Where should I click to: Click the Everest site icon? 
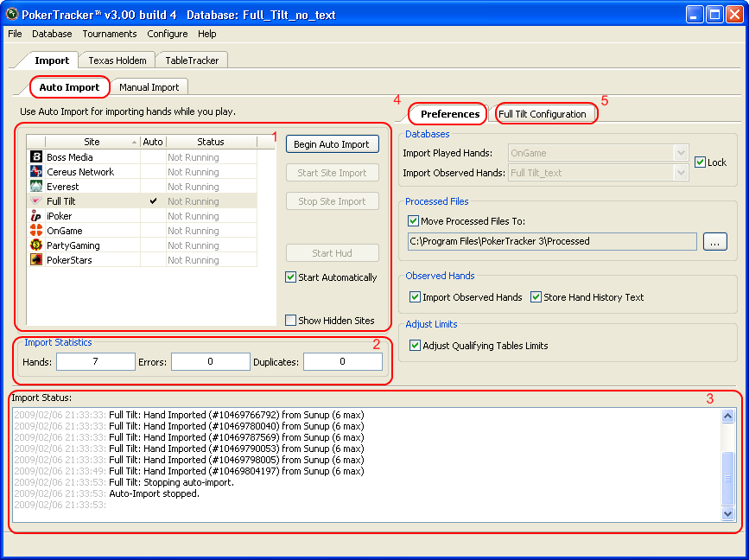point(36,187)
